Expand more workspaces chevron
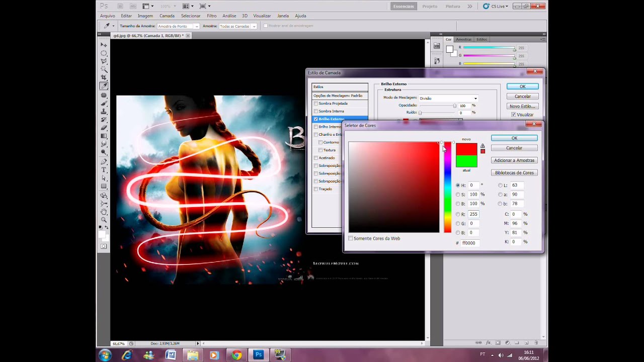 pos(469,6)
